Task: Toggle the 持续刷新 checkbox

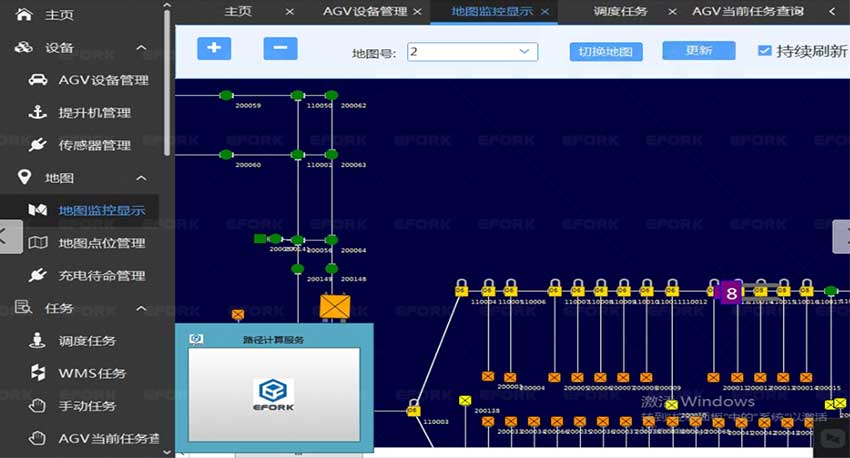Action: click(x=765, y=51)
